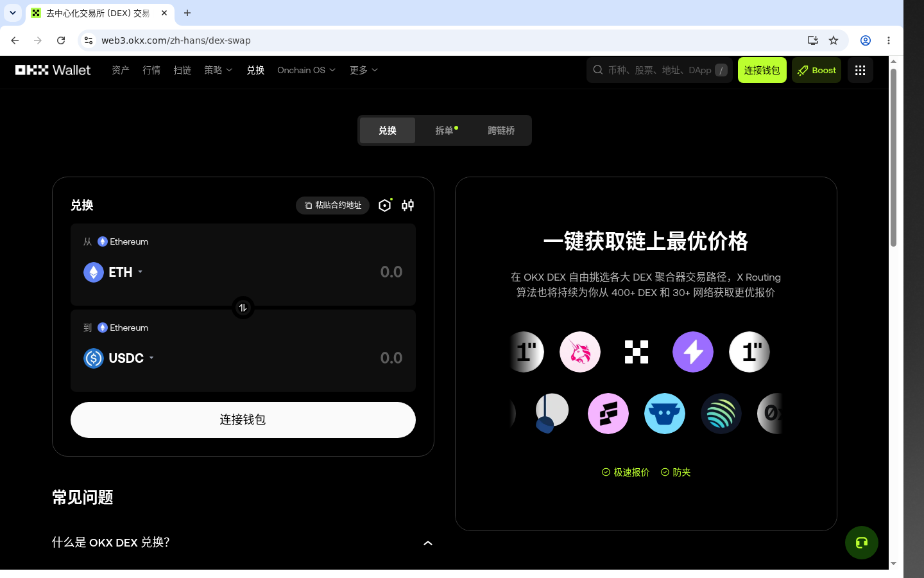The height and width of the screenshot is (578, 924).
Task: Click the install app icon in address bar
Action: (813, 40)
